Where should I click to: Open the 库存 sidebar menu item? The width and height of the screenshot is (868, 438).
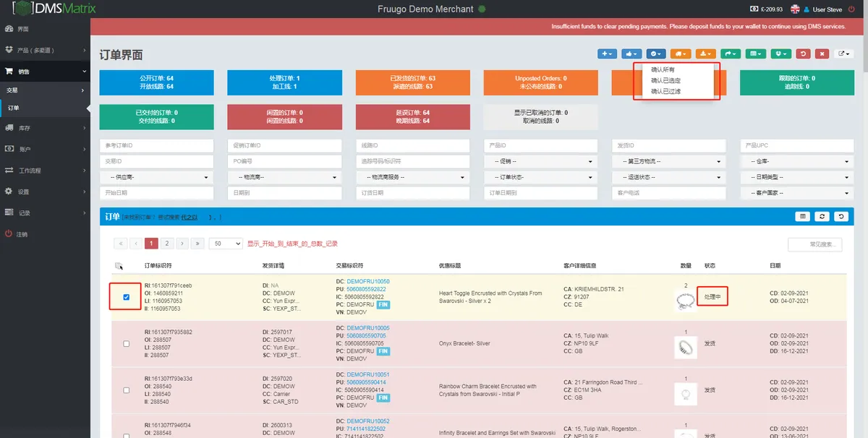(x=45, y=128)
